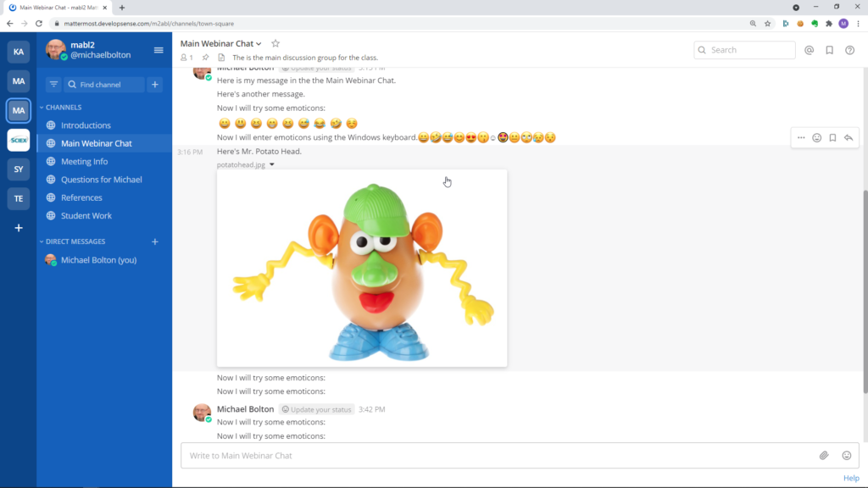868x488 pixels.
Task: Switch to the SCIEX team
Action: (x=19, y=140)
